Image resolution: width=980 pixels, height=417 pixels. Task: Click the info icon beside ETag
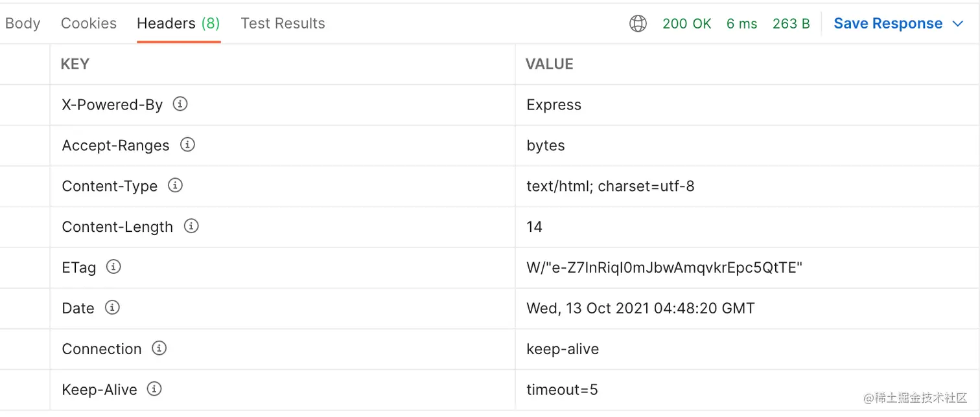113,266
